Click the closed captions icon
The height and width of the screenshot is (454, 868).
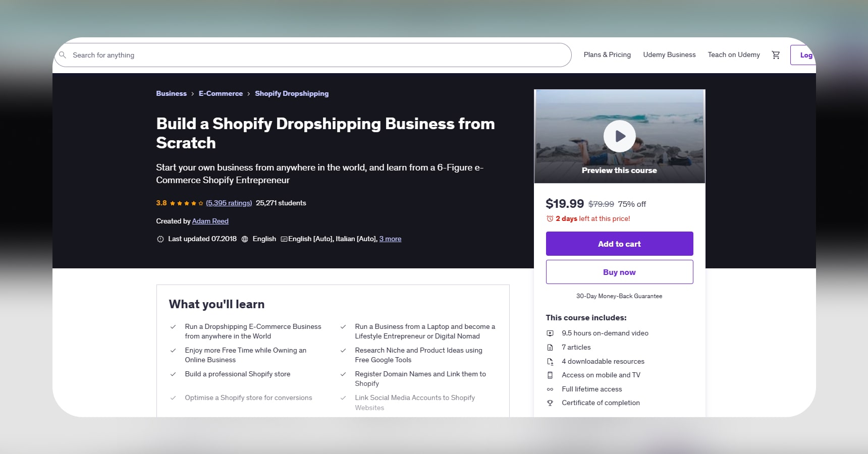pos(284,239)
